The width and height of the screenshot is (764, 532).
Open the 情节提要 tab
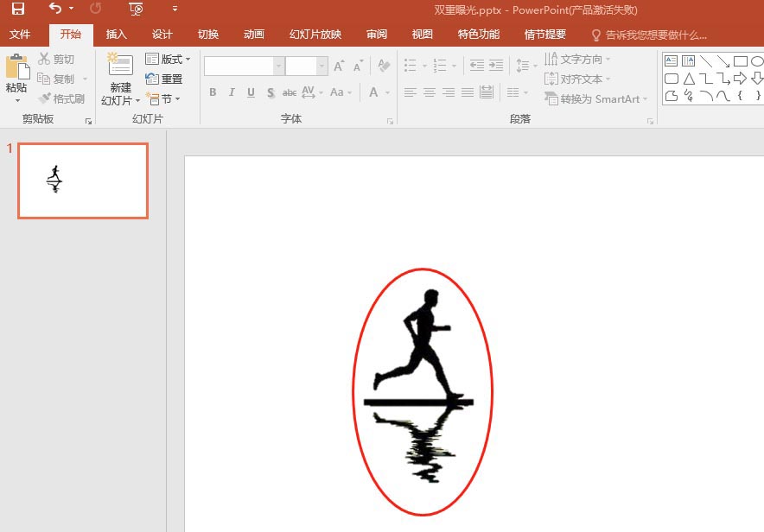coord(545,35)
